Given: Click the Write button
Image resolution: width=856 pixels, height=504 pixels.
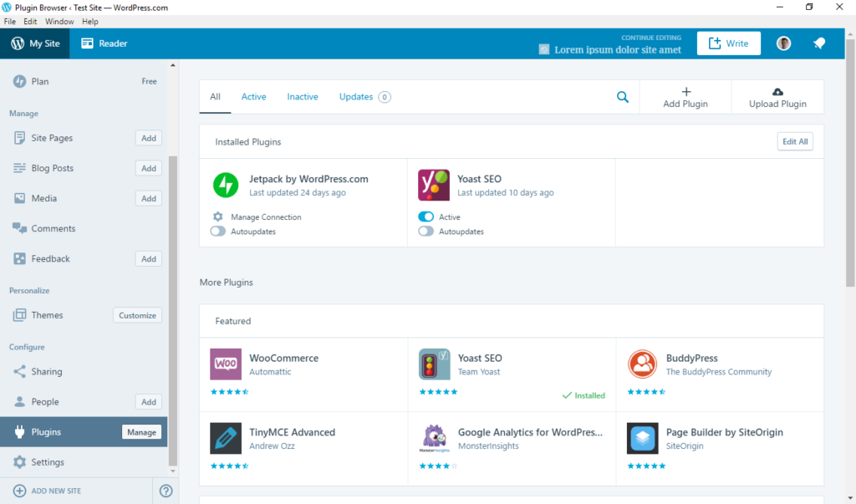Looking at the screenshot, I should [728, 42].
